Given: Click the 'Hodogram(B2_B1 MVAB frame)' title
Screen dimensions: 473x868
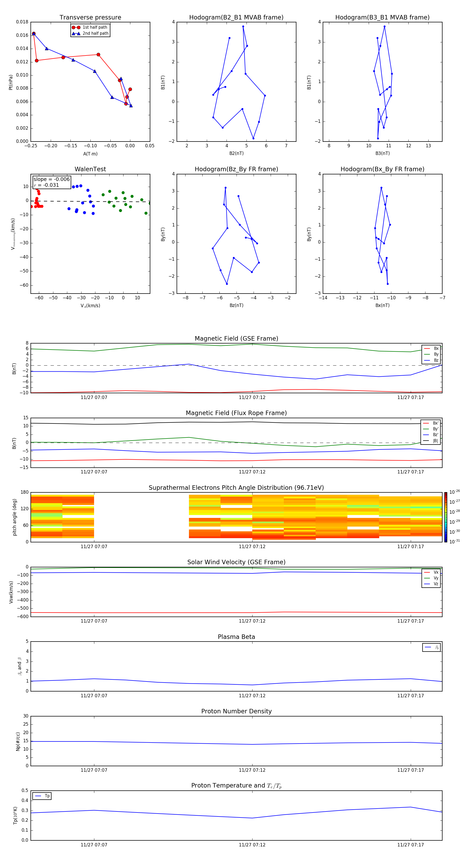Looking at the screenshot, I should pyautogui.click(x=236, y=17).
